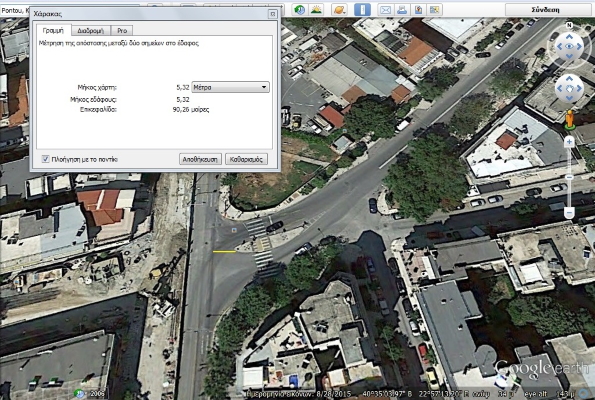The height and width of the screenshot is (400, 595).
Task: Click the 90,26 μοίρες heading value
Action: 190,110
